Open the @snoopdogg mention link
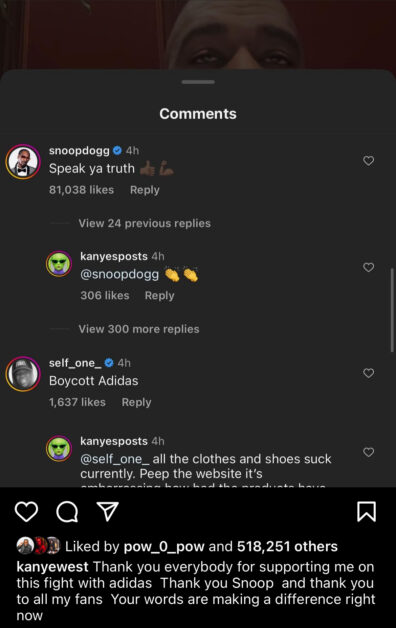The image size is (396, 628). pos(119,274)
